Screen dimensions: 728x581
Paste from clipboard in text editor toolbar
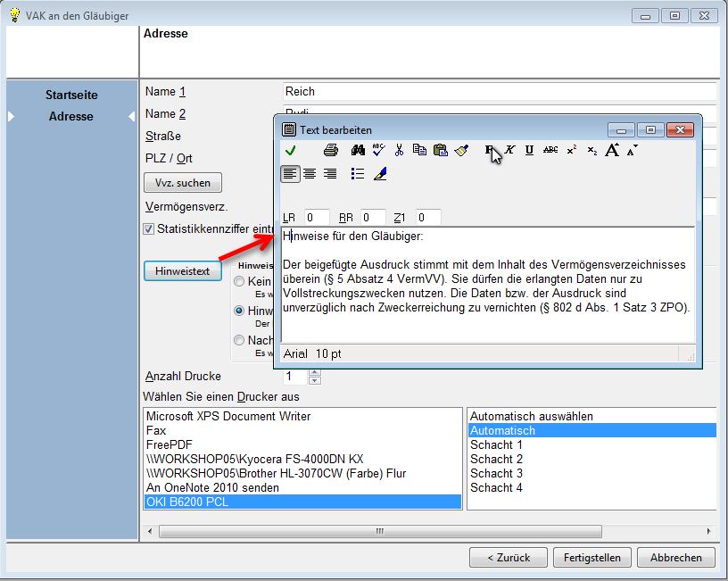coord(440,151)
